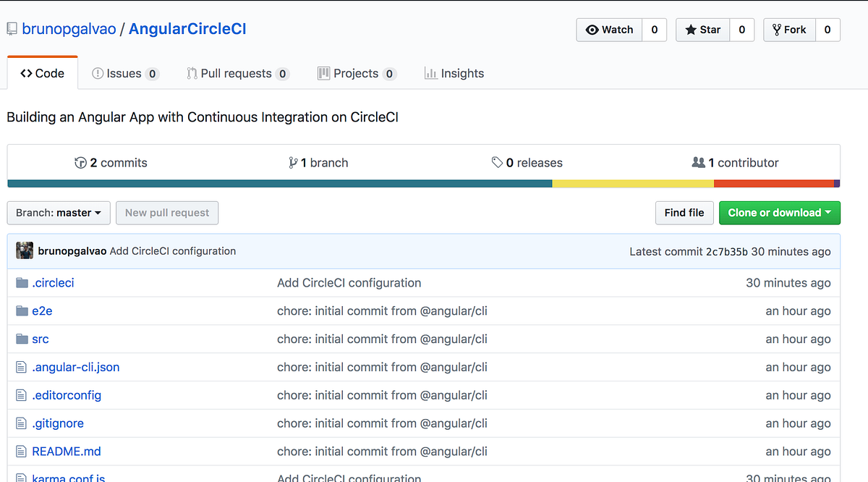Screen dimensions: 868x482
Task: Toggle the Fork count indicator
Action: point(827,30)
